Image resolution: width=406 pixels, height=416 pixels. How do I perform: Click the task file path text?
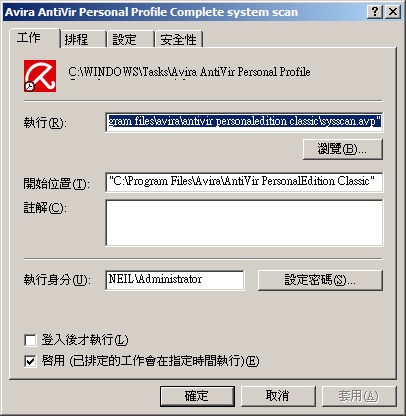[x=189, y=72]
